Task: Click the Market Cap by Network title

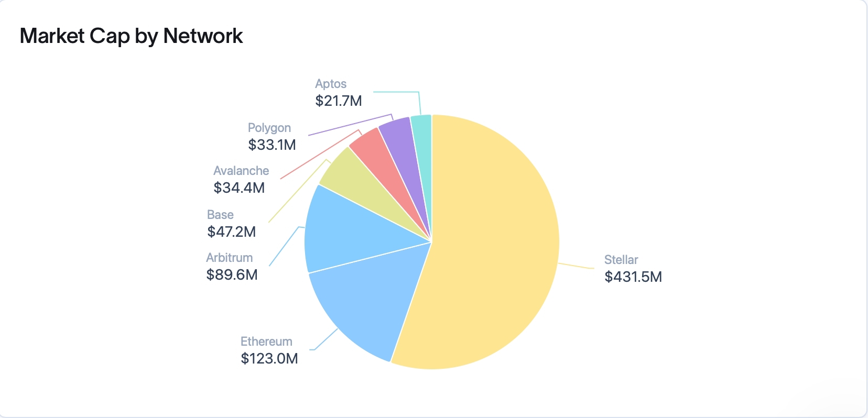Action: pos(131,36)
